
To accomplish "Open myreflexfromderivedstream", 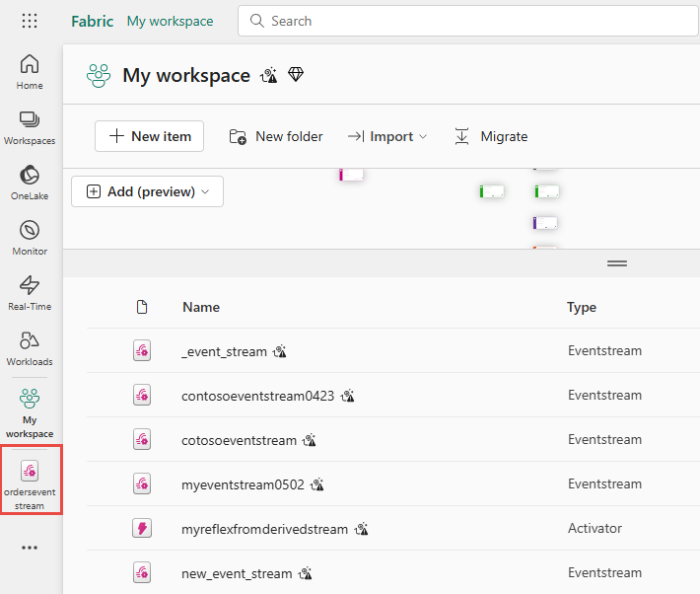I will (x=265, y=529).
